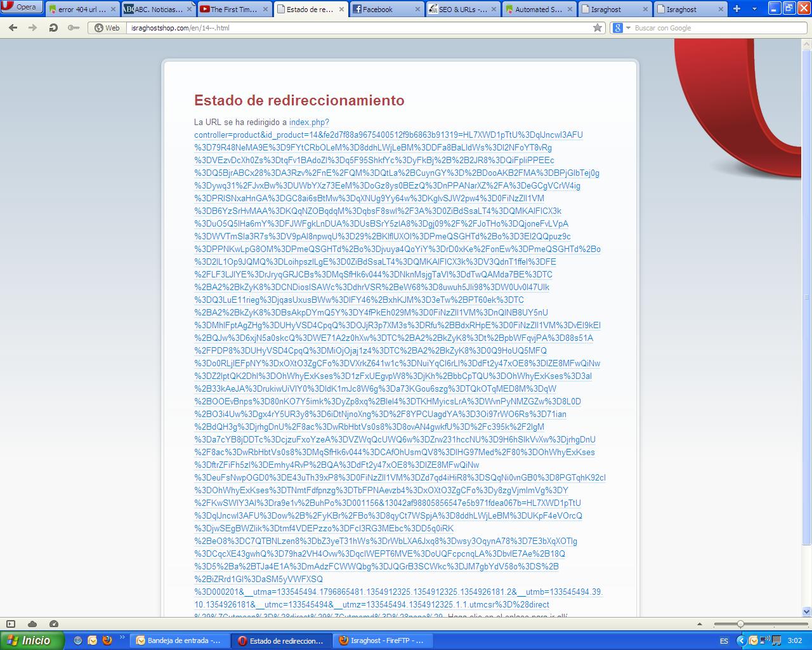Click the Opera Turbo speedometer icon

pos(54,624)
